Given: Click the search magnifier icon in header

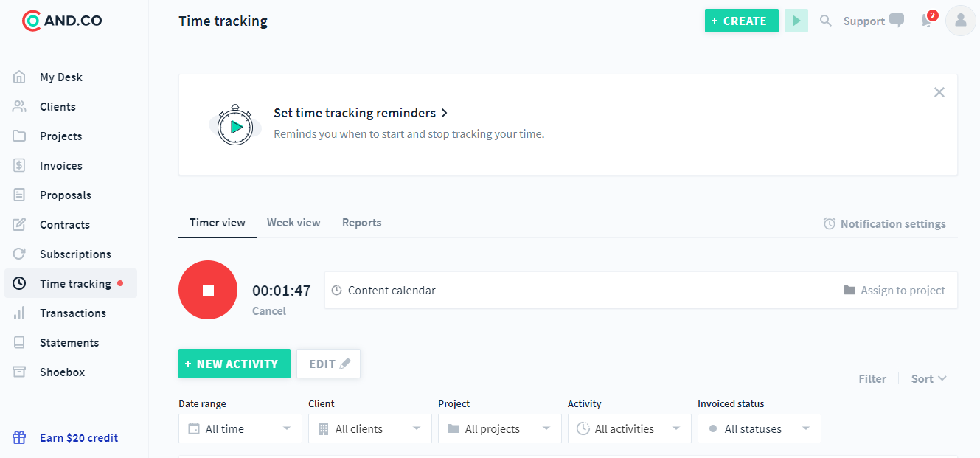Looking at the screenshot, I should pyautogui.click(x=826, y=21).
